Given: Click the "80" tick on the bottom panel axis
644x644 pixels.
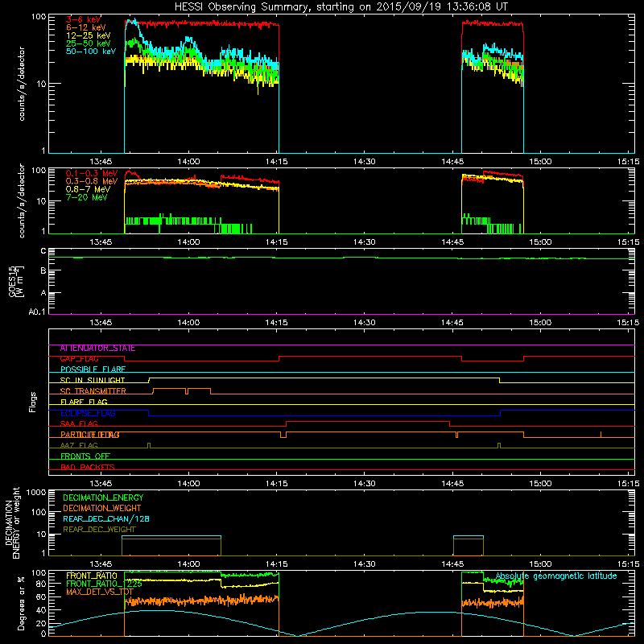Looking at the screenshot, I should click(41, 584).
